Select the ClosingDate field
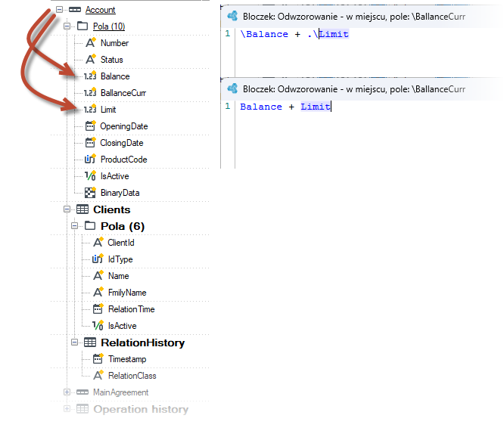The width and height of the screenshot is (504, 434). point(122,143)
